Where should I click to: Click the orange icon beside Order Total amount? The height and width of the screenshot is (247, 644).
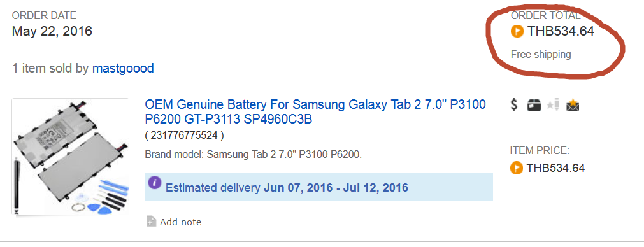pos(517,31)
